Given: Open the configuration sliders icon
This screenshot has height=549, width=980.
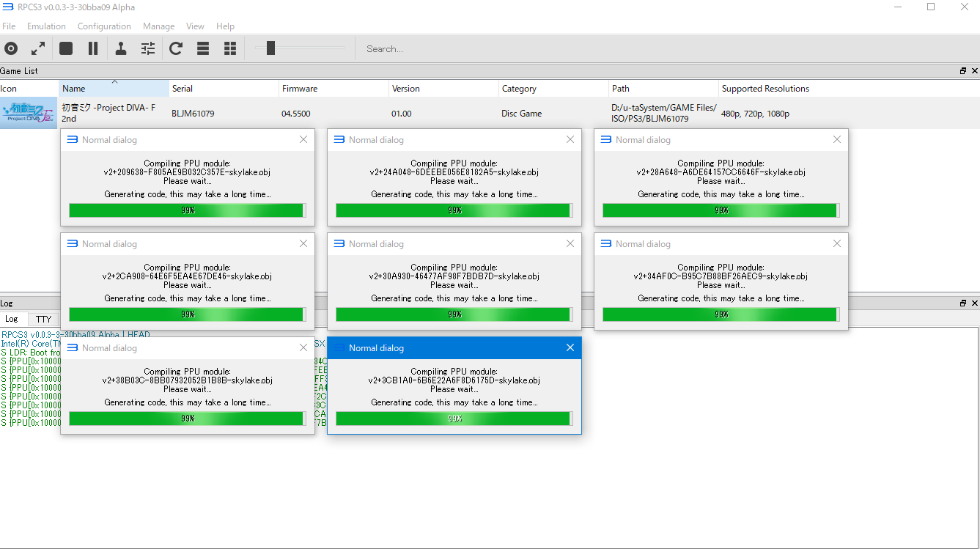Looking at the screenshot, I should (148, 48).
